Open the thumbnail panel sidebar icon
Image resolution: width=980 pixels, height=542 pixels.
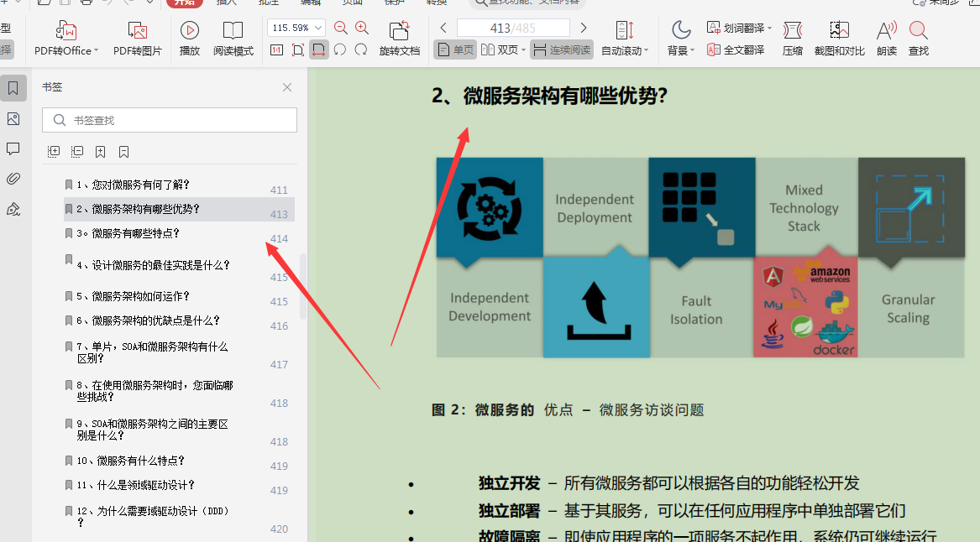[x=13, y=118]
